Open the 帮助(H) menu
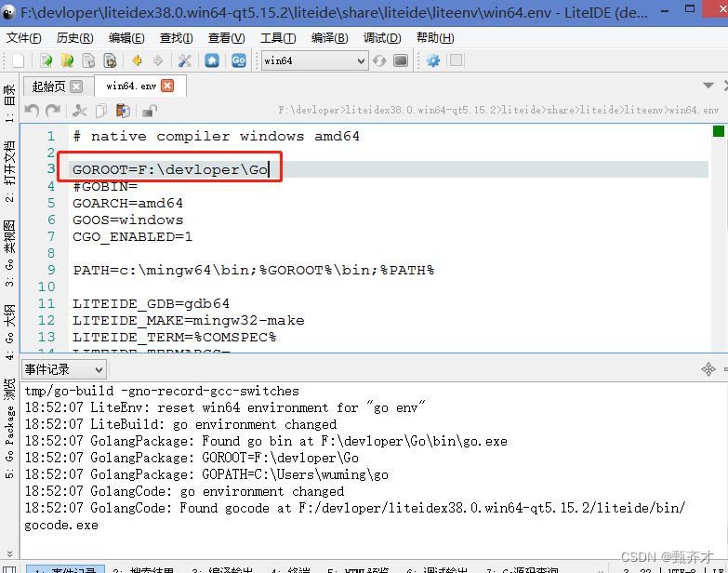The width and height of the screenshot is (728, 573). [435, 38]
